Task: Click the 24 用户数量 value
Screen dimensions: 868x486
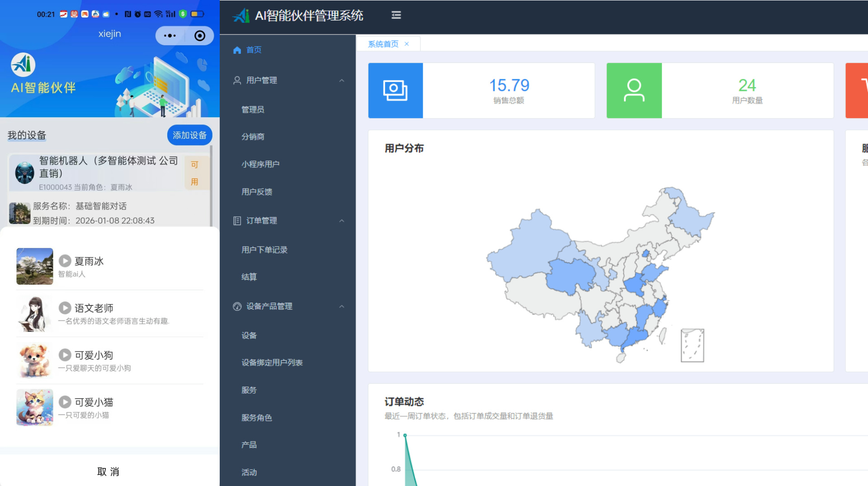Action: click(747, 85)
